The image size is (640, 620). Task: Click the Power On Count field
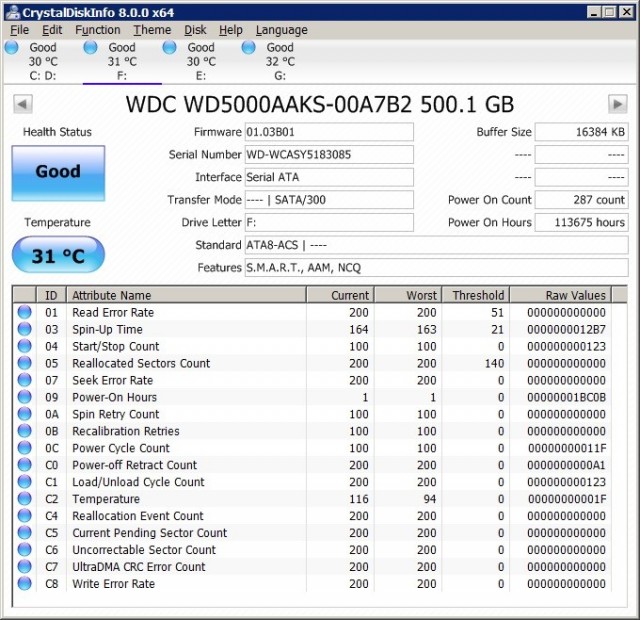[582, 200]
